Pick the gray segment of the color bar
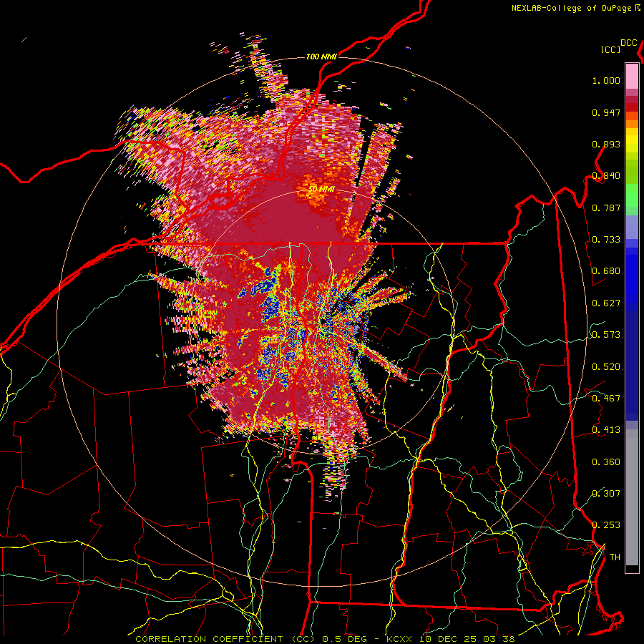This screenshot has height=644, width=644. pyautogui.click(x=632, y=497)
